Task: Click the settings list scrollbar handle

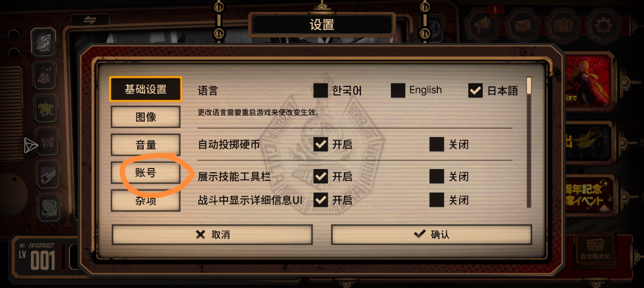Action: tap(529, 86)
